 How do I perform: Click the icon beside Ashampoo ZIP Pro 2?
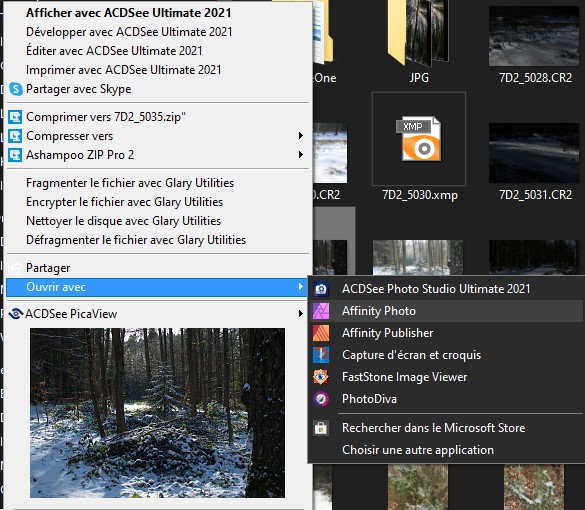15,155
